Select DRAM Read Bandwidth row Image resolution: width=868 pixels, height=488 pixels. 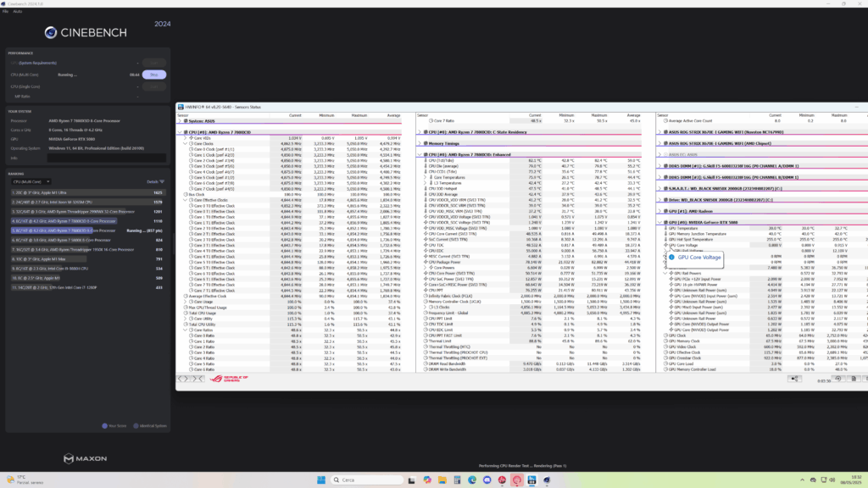(529, 363)
